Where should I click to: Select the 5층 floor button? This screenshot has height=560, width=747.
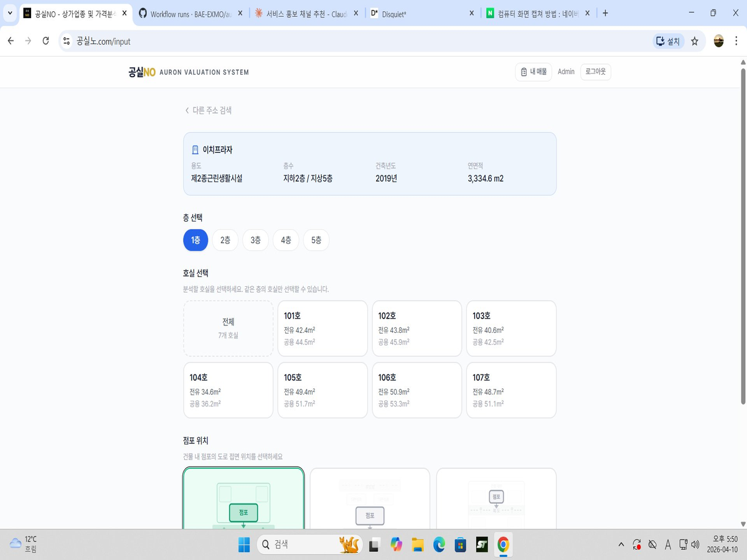coord(316,240)
